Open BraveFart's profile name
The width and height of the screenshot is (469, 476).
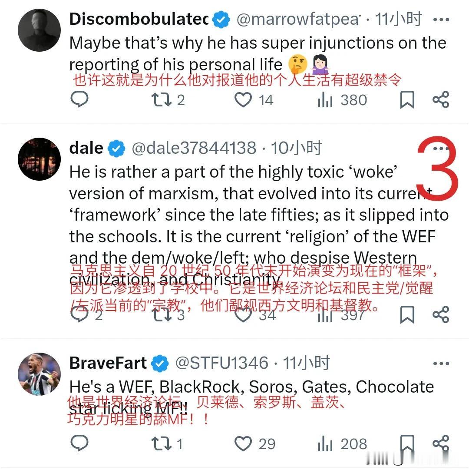click(x=108, y=363)
